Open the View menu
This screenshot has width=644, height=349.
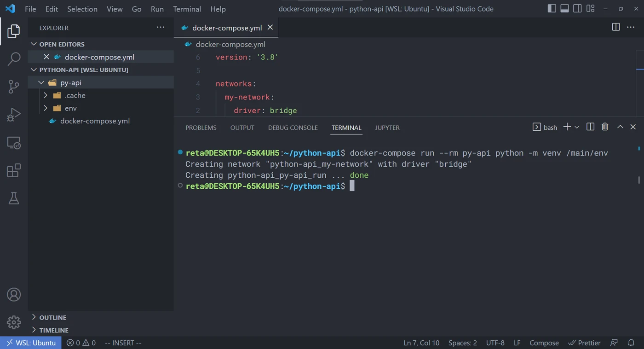[115, 9]
